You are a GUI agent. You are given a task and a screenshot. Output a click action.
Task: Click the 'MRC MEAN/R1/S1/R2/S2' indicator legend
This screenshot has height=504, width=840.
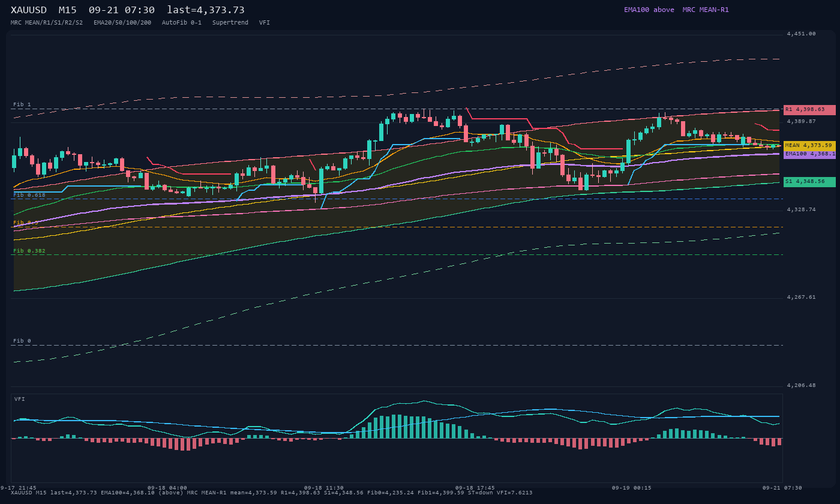click(47, 23)
